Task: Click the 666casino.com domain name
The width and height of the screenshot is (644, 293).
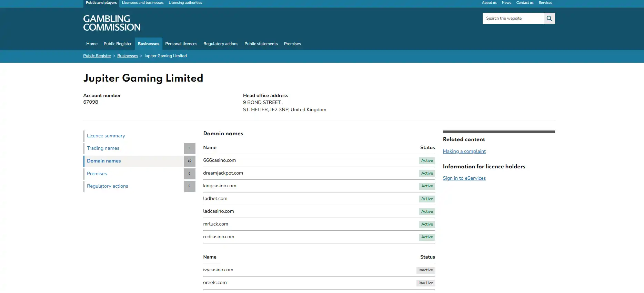Action: (220, 160)
